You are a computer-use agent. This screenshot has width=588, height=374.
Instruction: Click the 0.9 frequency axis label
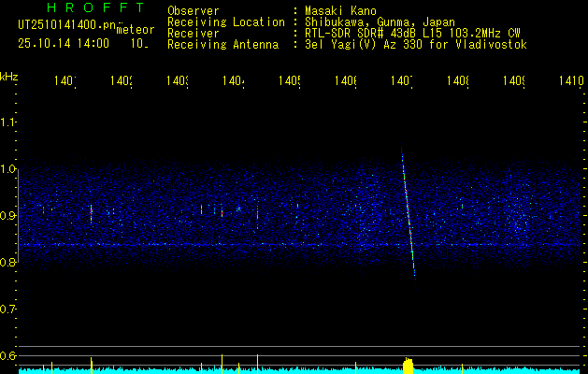[7, 215]
